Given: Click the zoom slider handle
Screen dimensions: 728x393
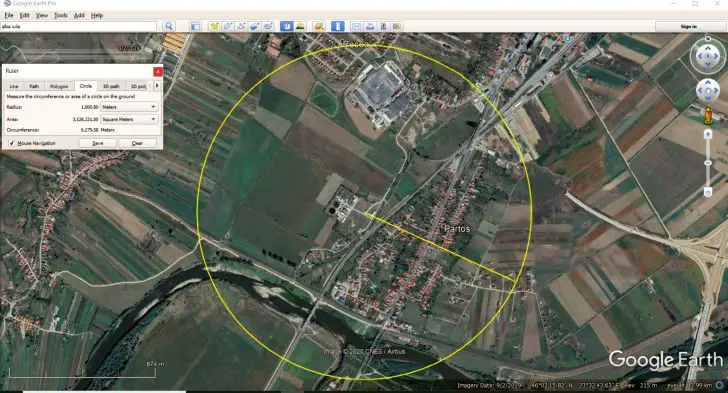Looking at the screenshot, I should tap(708, 163).
